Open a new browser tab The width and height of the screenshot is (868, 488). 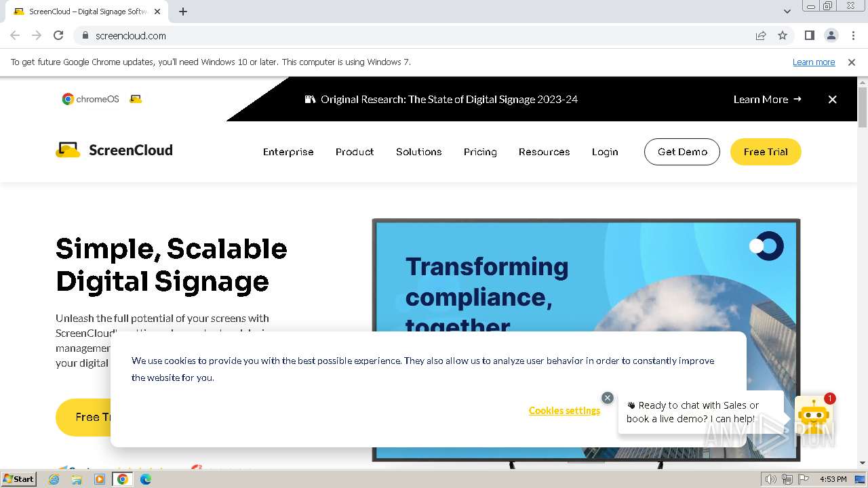point(183,12)
